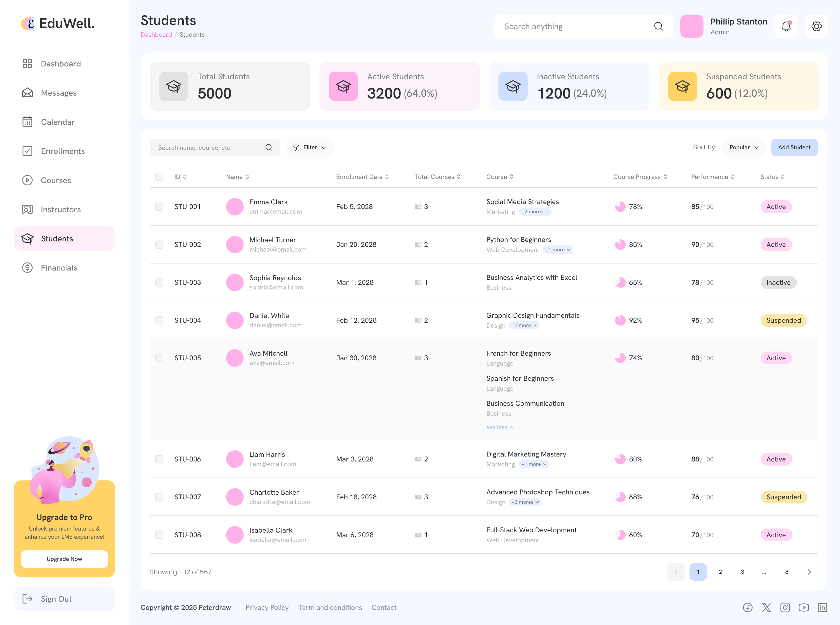Click Emma Clark's 78% progress indicator

[620, 207]
